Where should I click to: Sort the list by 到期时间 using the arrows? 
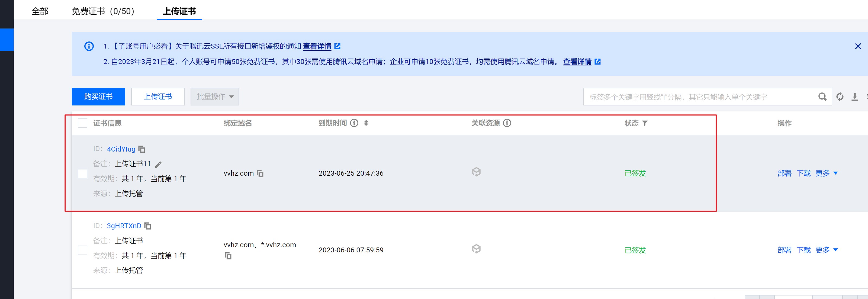(366, 123)
